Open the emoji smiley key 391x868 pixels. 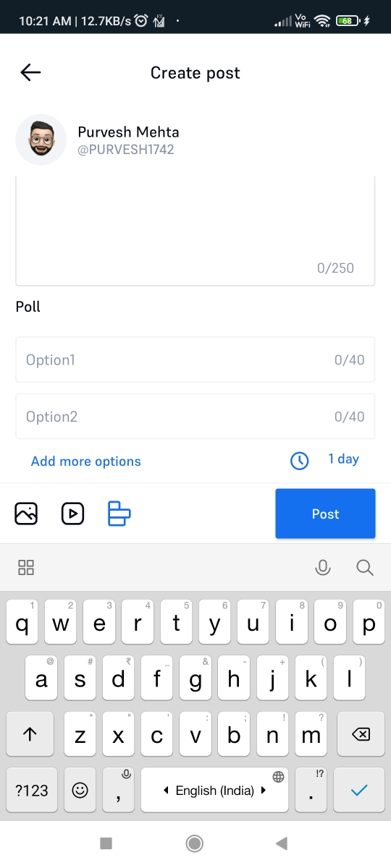point(80,790)
